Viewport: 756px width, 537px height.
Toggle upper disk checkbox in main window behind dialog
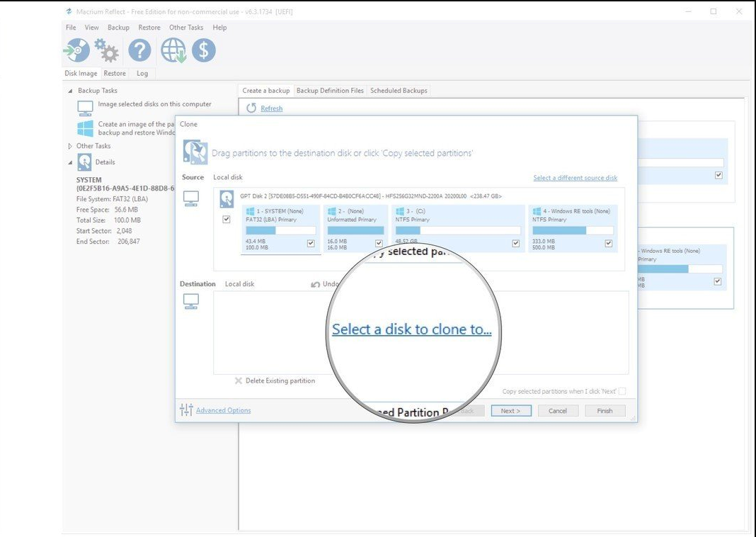pos(718,175)
